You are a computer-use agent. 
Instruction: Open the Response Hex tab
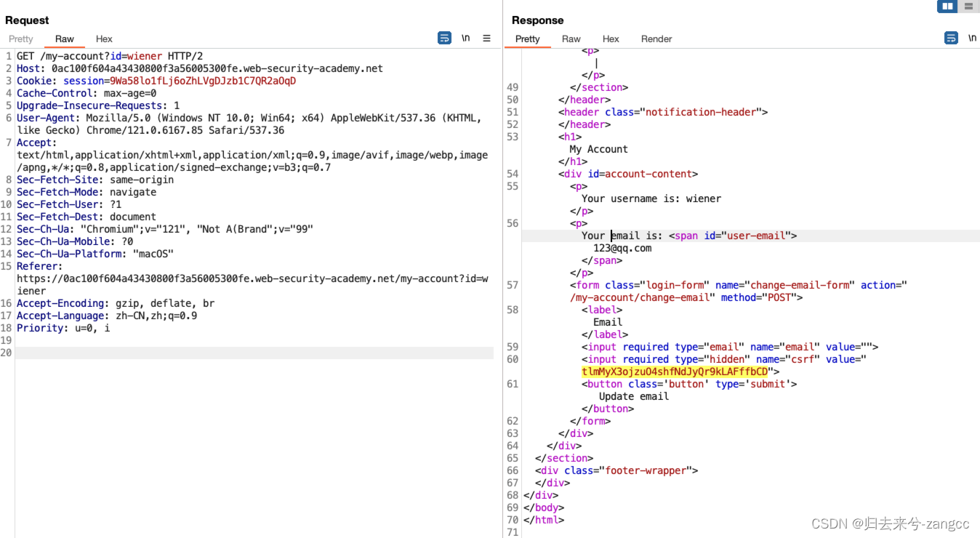point(611,39)
